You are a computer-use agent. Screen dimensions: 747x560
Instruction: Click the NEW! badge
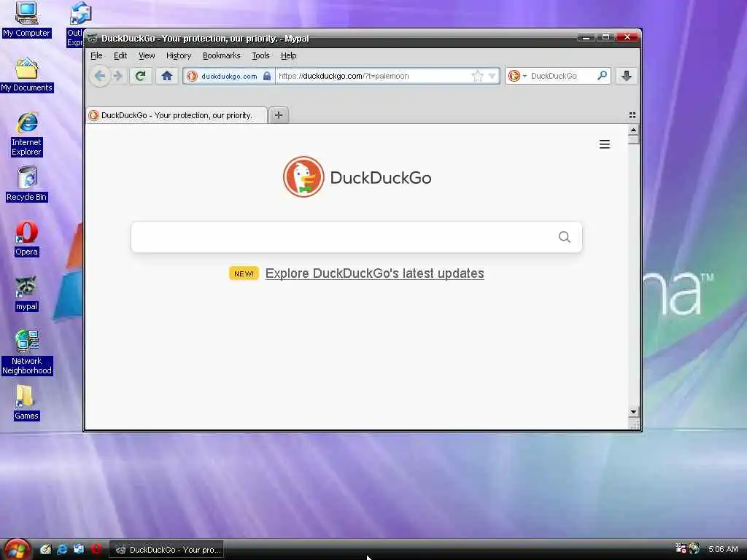click(244, 273)
